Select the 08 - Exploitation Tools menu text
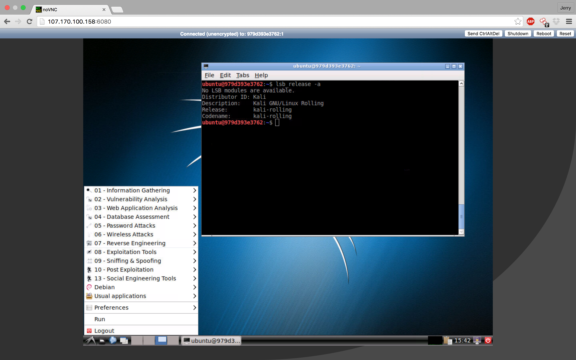The height and width of the screenshot is (360, 576). 125,252
